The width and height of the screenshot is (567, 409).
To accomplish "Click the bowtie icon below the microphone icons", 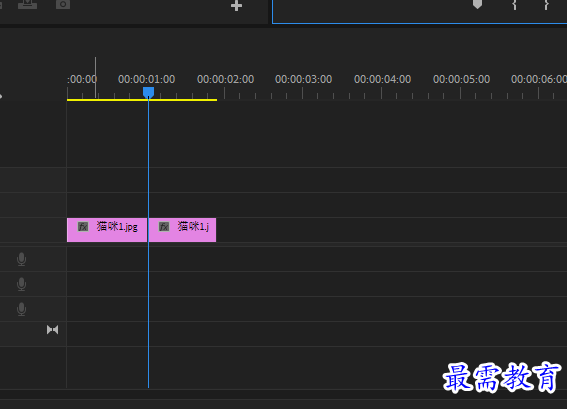I will [x=52, y=330].
